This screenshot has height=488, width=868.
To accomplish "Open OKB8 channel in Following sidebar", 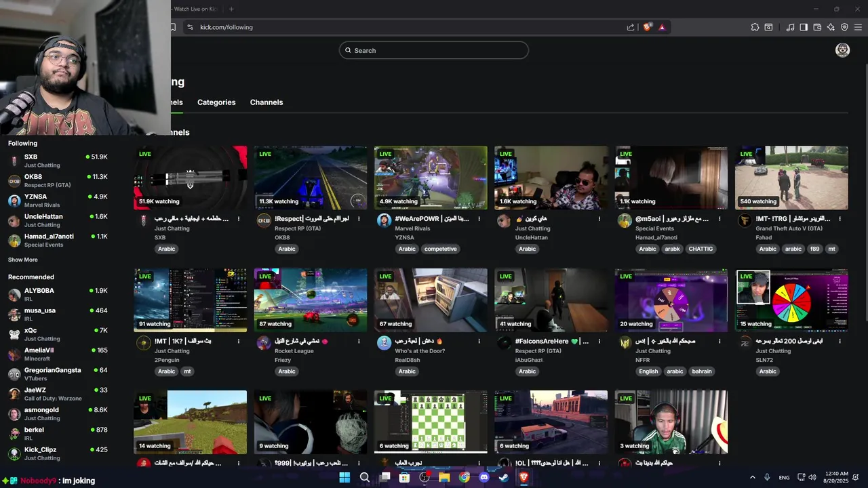I will 58,180.
